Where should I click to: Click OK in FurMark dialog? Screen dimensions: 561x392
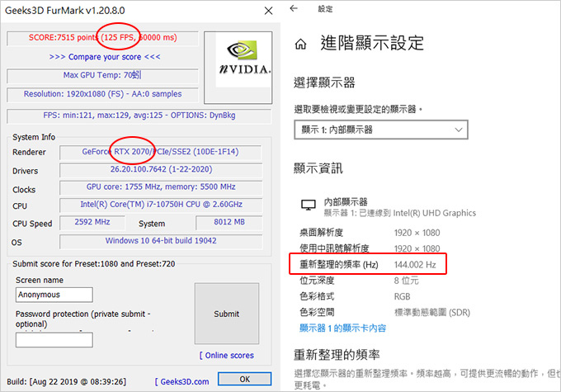tap(245, 379)
